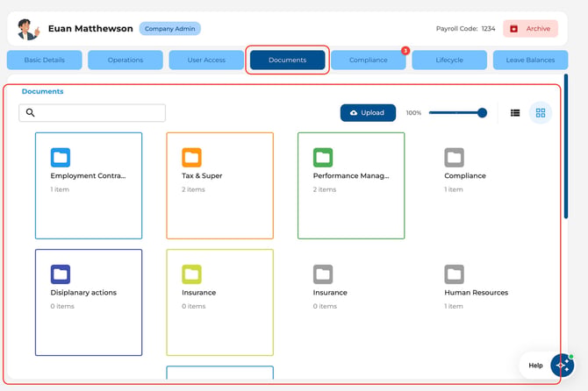Click the AI assistant sparkle icon
Image resolution: width=588 pixels, height=391 pixels.
pos(563,365)
